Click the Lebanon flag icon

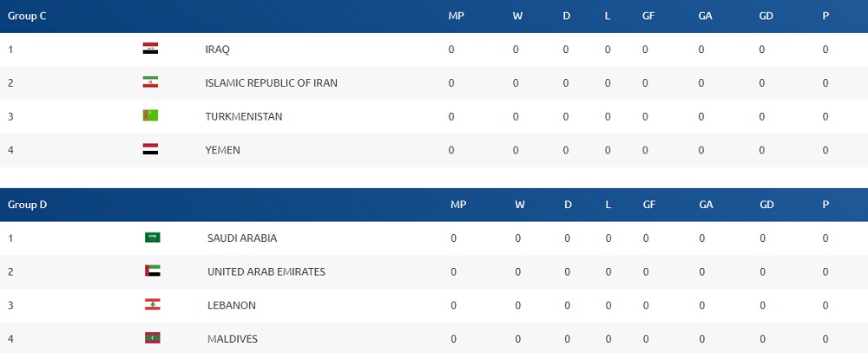point(152,304)
